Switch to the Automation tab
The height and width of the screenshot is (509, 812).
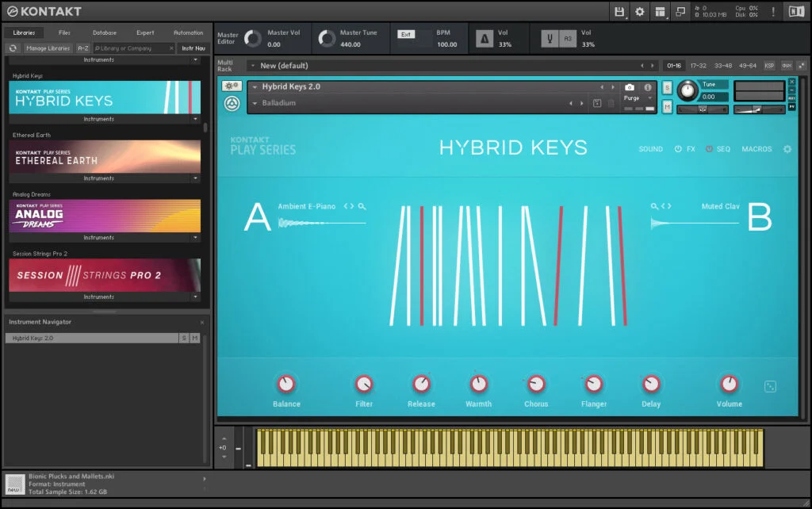click(189, 33)
